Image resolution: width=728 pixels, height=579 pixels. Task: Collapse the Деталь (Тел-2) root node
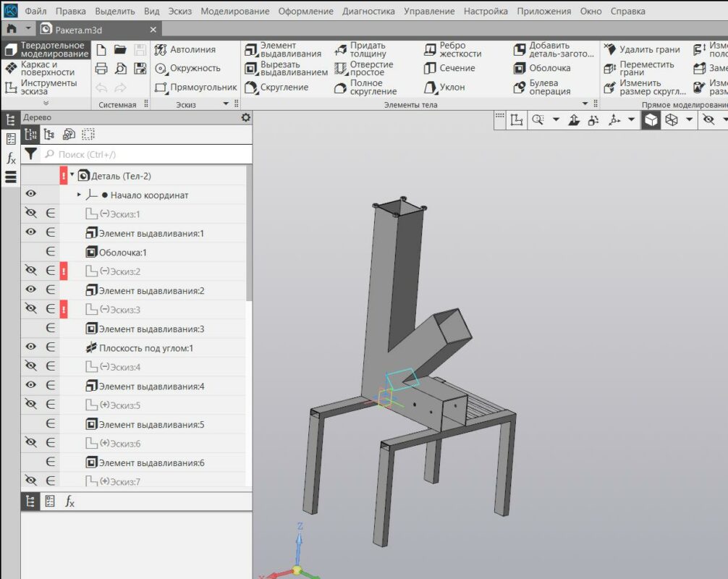(72, 175)
